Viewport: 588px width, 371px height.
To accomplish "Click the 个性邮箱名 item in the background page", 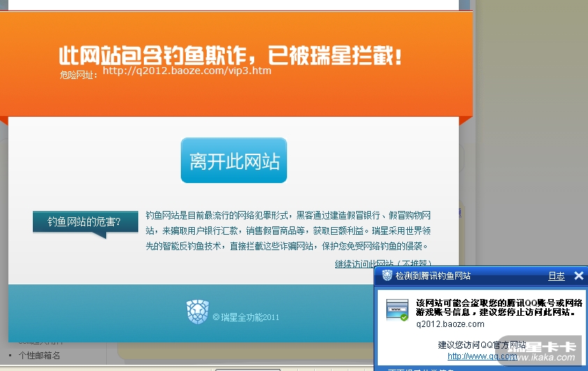I will 39,355.
